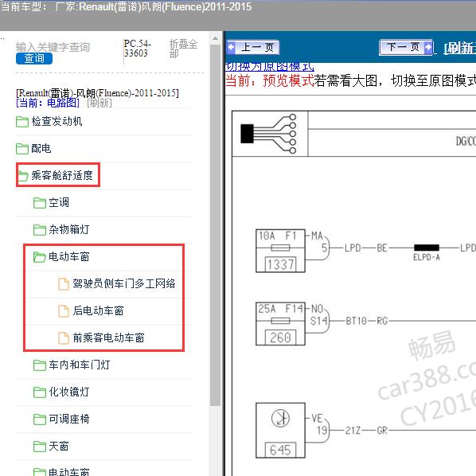This screenshot has height=476, width=476.
Task: Collapse the 乘客舱舒适度 folder icon
Action: 23,176
